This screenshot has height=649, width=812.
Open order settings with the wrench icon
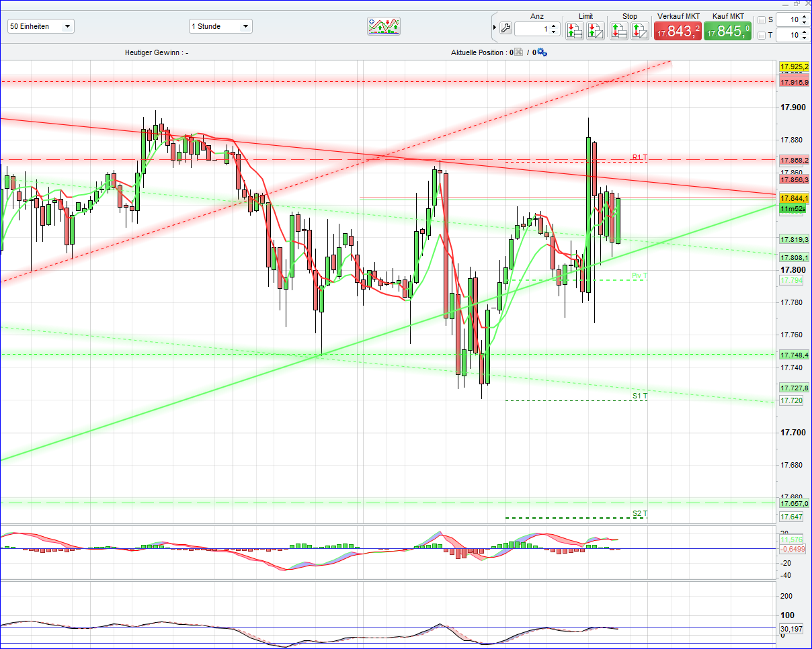coord(505,28)
